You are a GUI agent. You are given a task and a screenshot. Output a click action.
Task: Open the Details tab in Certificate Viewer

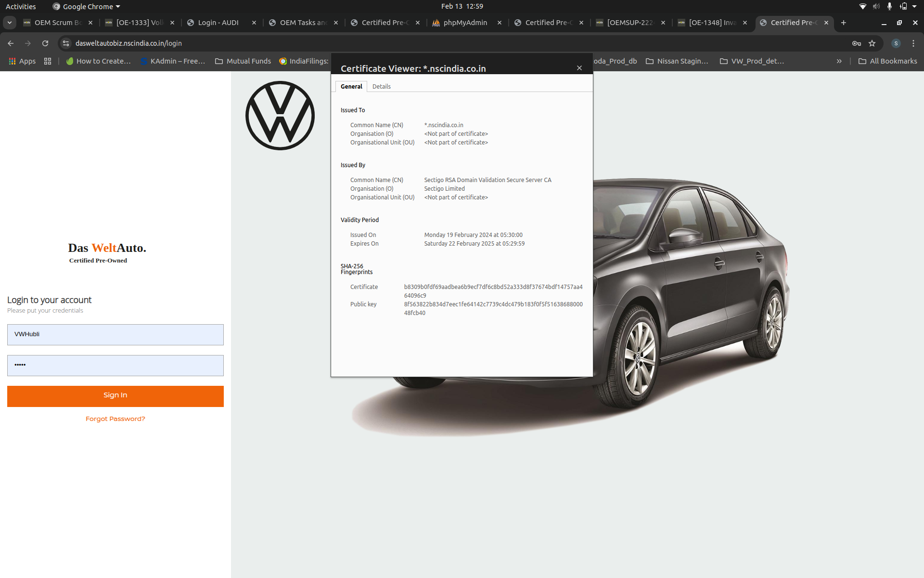[x=381, y=87]
